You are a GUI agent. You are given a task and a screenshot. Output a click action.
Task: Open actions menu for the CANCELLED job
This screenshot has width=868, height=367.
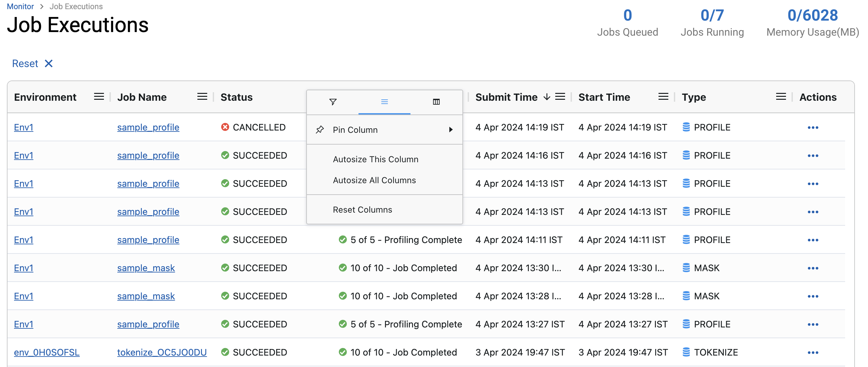tap(813, 128)
